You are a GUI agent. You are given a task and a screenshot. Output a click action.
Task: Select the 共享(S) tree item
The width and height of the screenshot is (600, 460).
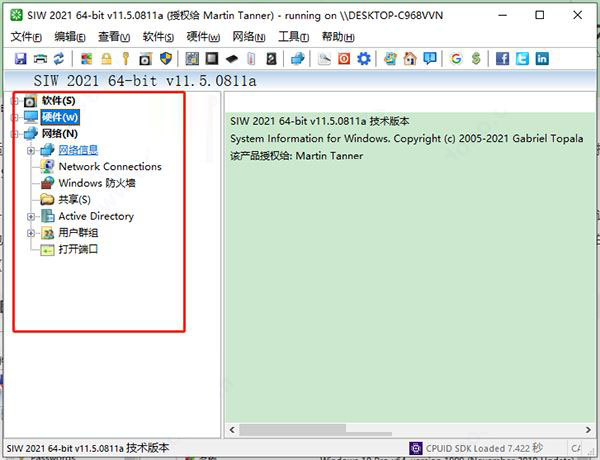coord(74,200)
